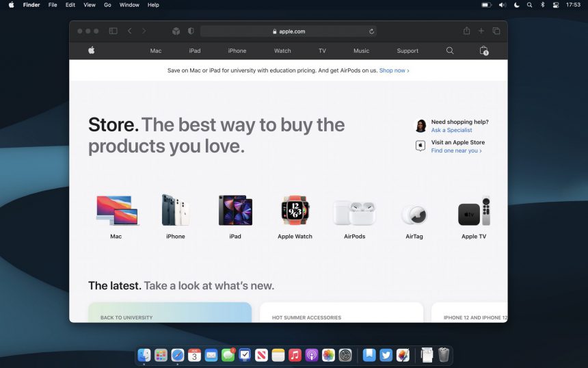
Task: Open the Apple menu in the menu bar
Action: coord(11,5)
